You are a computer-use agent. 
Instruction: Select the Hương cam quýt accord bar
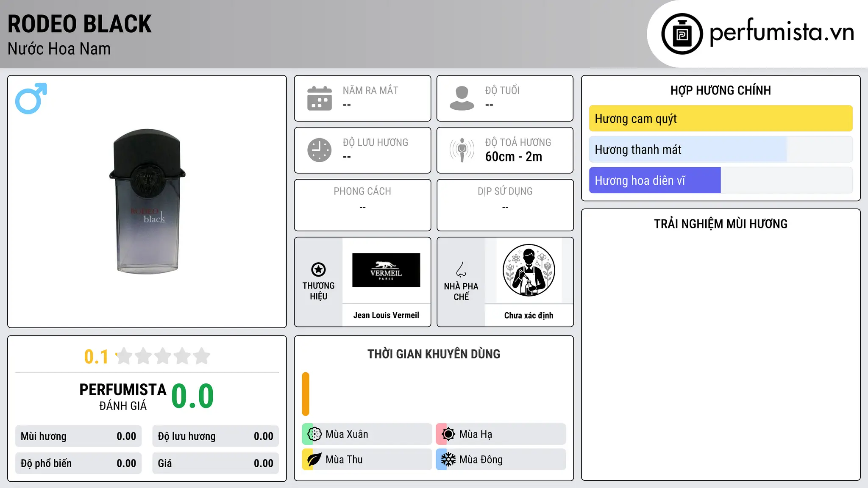[x=721, y=119]
